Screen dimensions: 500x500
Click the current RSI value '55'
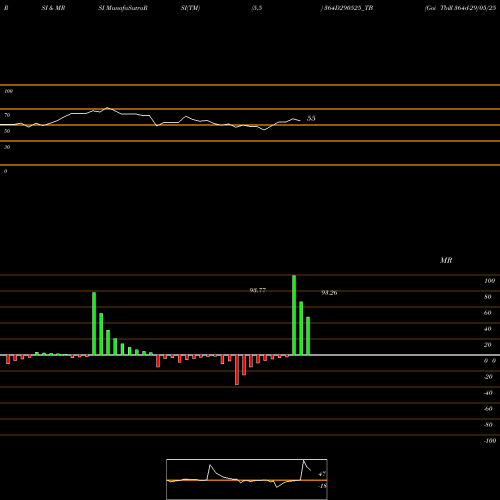point(311,118)
